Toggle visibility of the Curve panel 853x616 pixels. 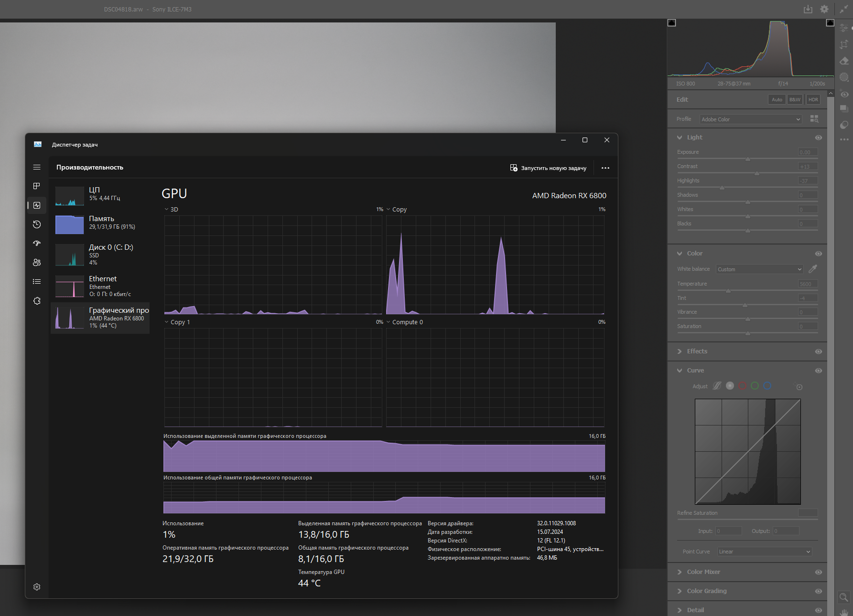click(818, 371)
